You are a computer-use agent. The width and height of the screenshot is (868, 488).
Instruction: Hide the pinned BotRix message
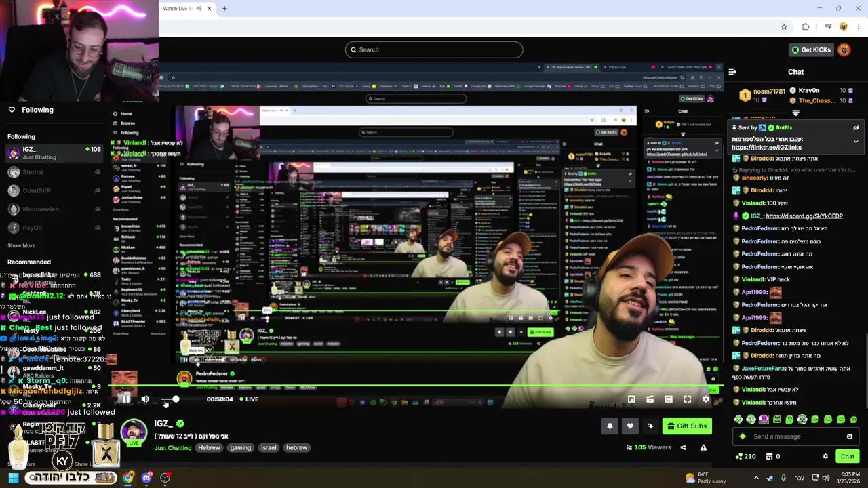click(x=856, y=127)
